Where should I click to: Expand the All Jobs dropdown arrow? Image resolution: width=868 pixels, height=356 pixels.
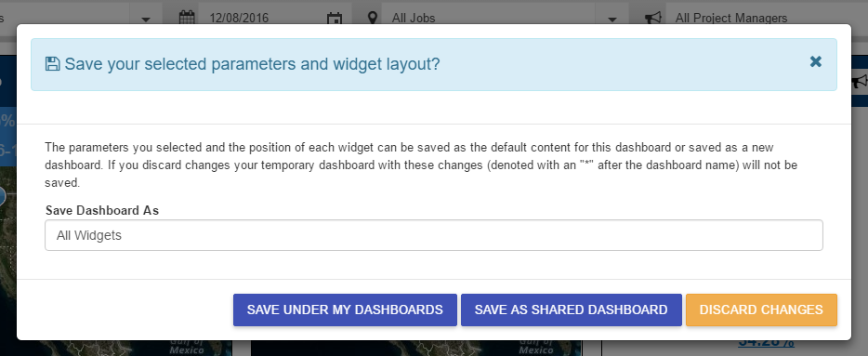click(612, 19)
